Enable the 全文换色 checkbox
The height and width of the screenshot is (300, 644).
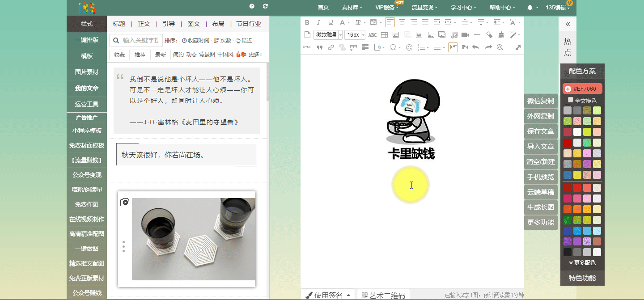click(570, 100)
